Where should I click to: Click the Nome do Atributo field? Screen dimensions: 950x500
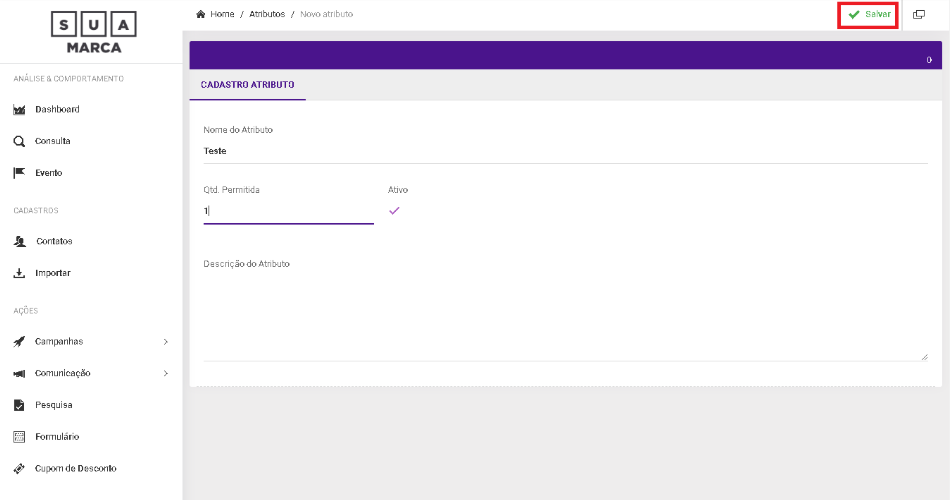565,151
